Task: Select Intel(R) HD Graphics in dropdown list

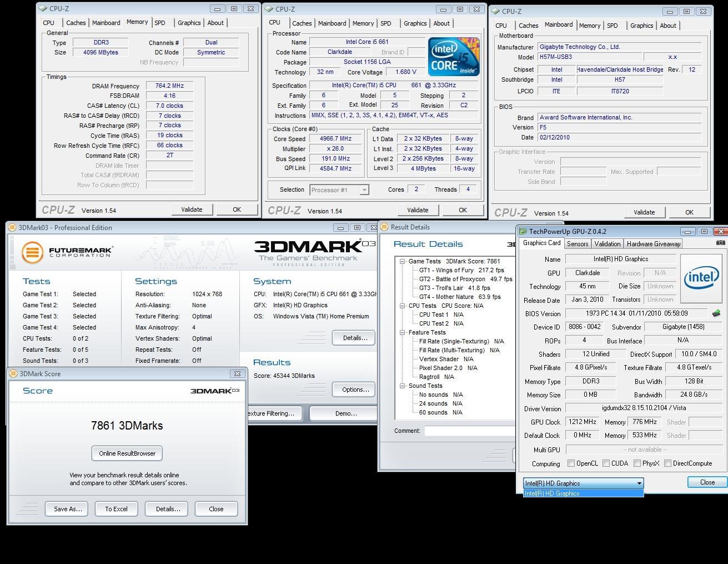Action: tap(583, 493)
